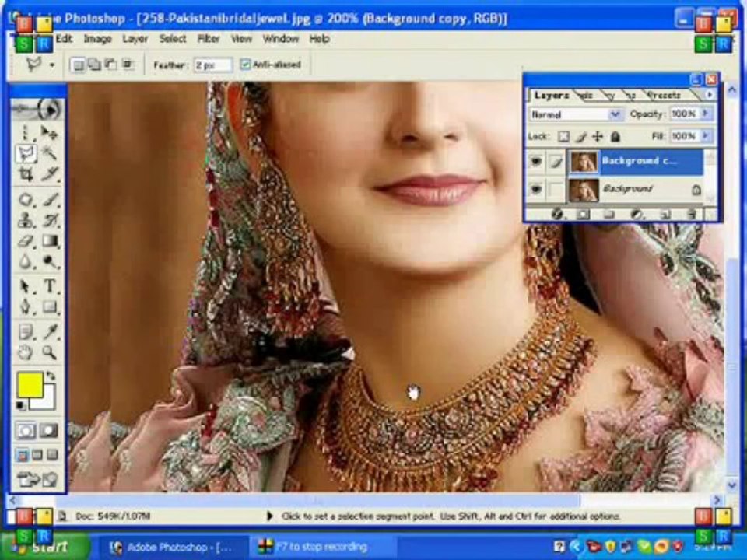
Task: Create new adjustment layer icon
Action: pos(637,215)
